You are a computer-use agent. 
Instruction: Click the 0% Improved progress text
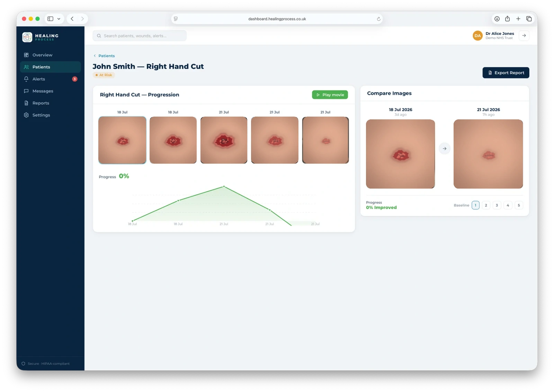click(x=381, y=208)
